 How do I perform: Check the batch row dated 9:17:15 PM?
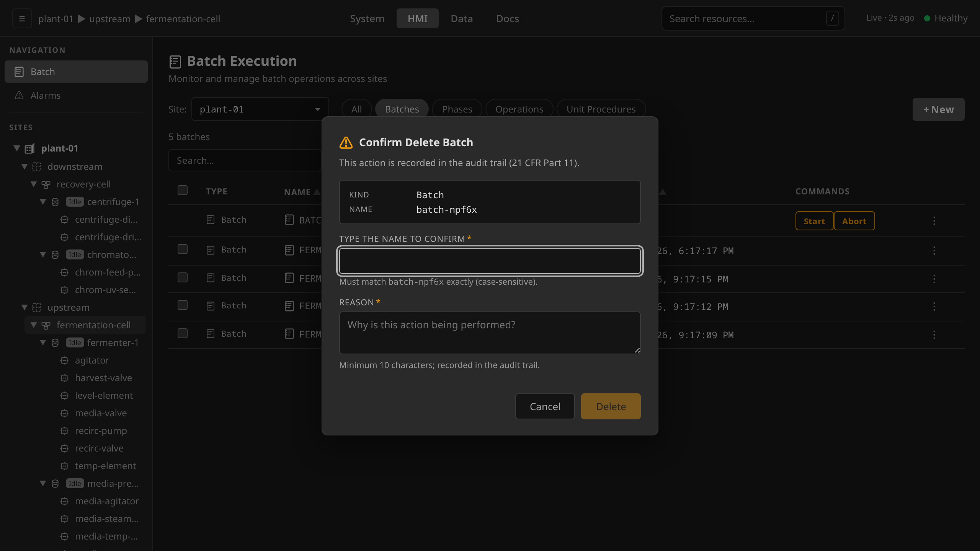click(x=183, y=277)
